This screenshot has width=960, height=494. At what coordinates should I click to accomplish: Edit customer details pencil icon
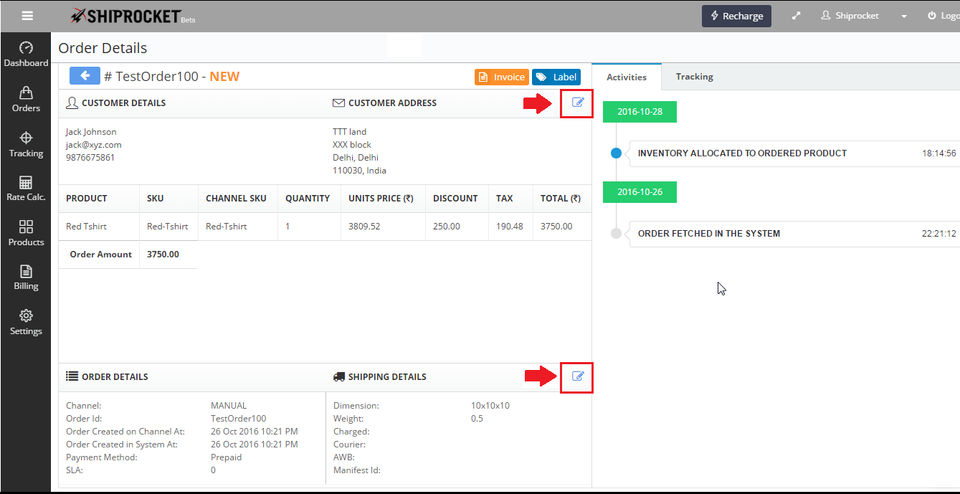click(577, 102)
